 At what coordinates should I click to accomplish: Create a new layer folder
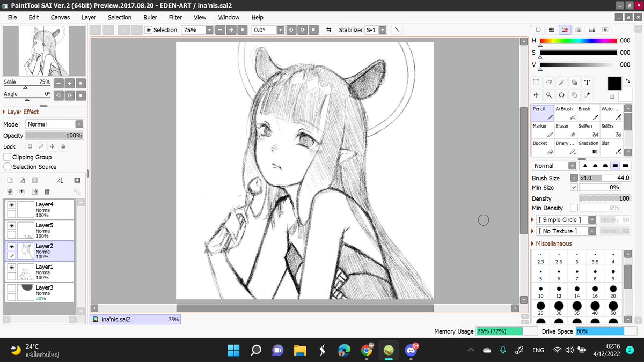34,181
